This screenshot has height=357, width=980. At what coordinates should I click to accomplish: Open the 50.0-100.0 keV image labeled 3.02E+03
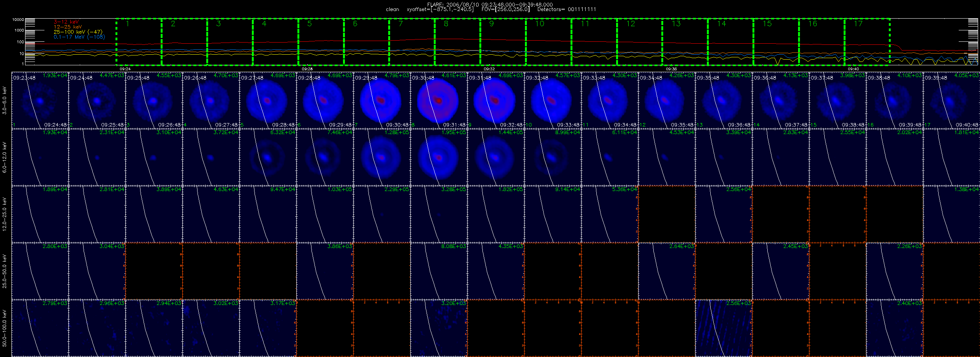click(x=211, y=328)
